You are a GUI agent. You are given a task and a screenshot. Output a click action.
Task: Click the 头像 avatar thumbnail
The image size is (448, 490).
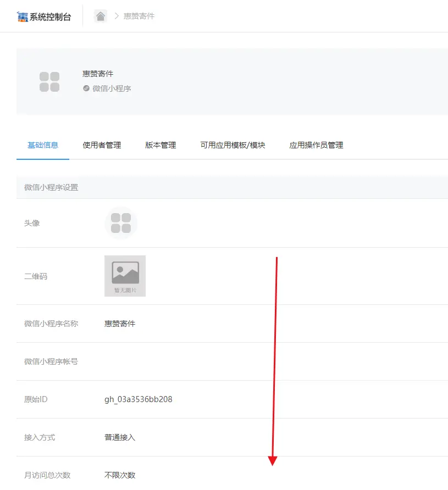coord(121,223)
